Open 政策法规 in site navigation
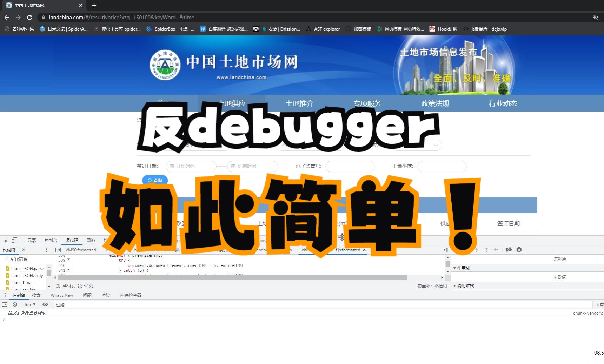The height and width of the screenshot is (364, 604). click(x=435, y=103)
